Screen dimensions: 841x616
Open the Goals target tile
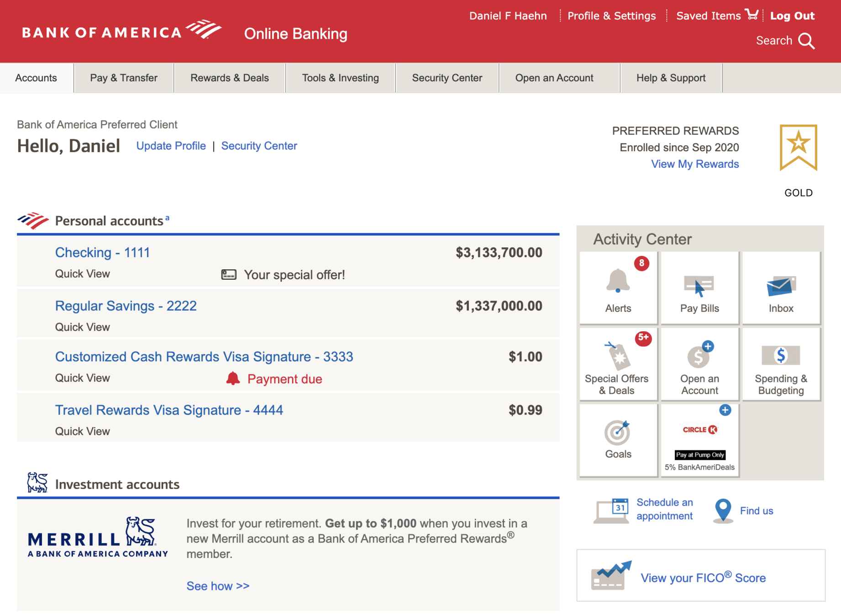point(618,440)
